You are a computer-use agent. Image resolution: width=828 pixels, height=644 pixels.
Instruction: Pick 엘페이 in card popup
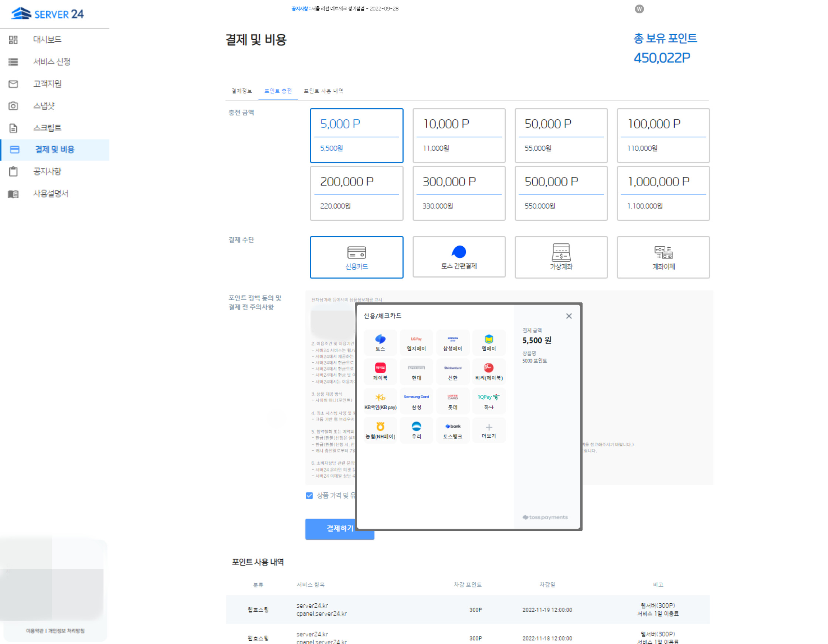point(489,343)
